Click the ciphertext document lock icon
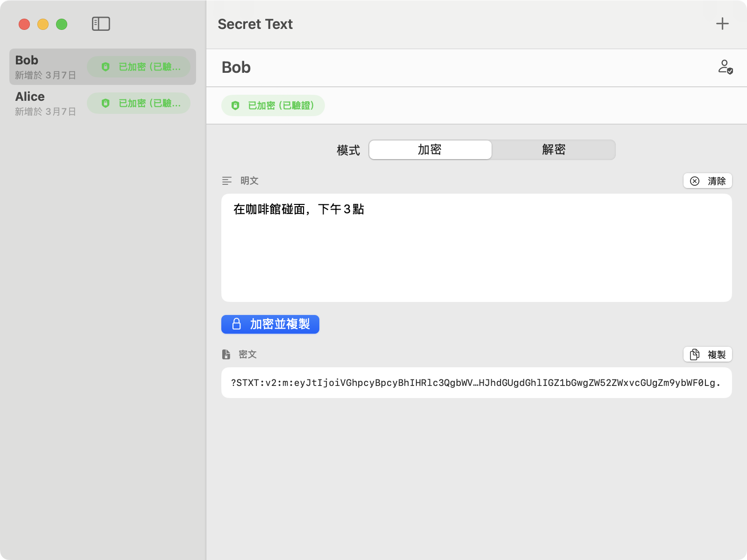 pyautogui.click(x=226, y=354)
